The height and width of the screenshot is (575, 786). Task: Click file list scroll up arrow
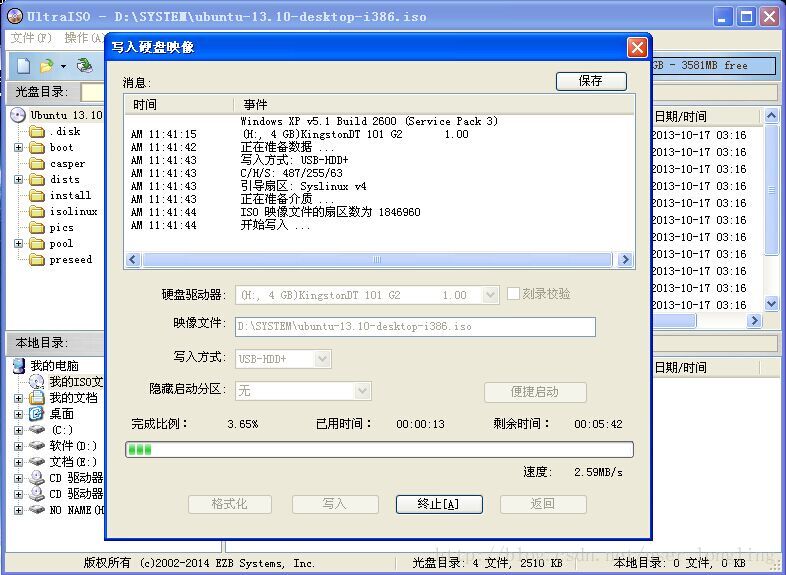click(x=771, y=116)
